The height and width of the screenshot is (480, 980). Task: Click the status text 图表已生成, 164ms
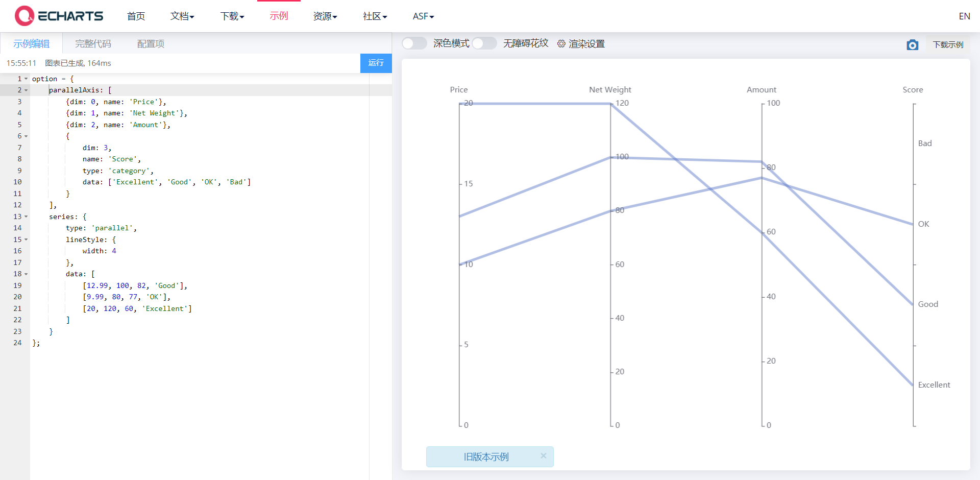[78, 63]
